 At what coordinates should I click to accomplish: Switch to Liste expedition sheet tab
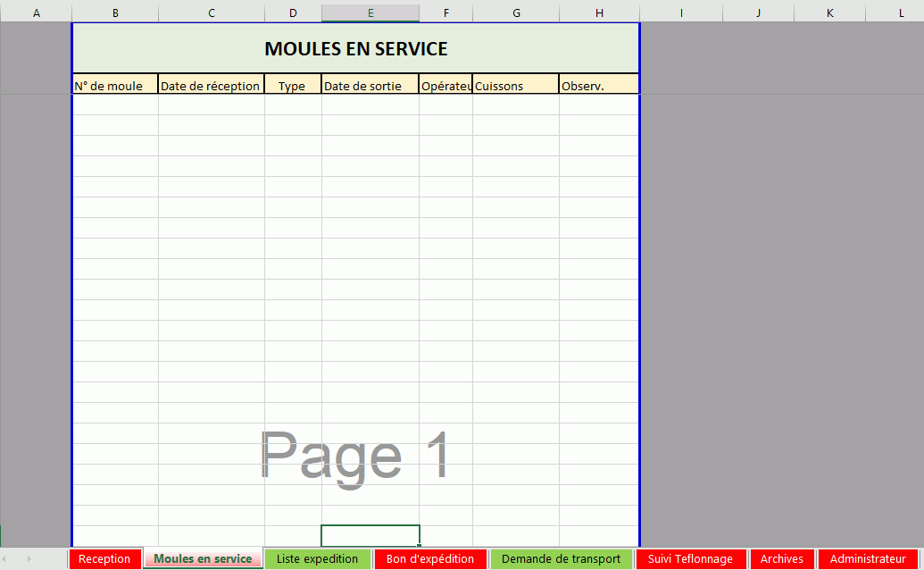point(317,558)
